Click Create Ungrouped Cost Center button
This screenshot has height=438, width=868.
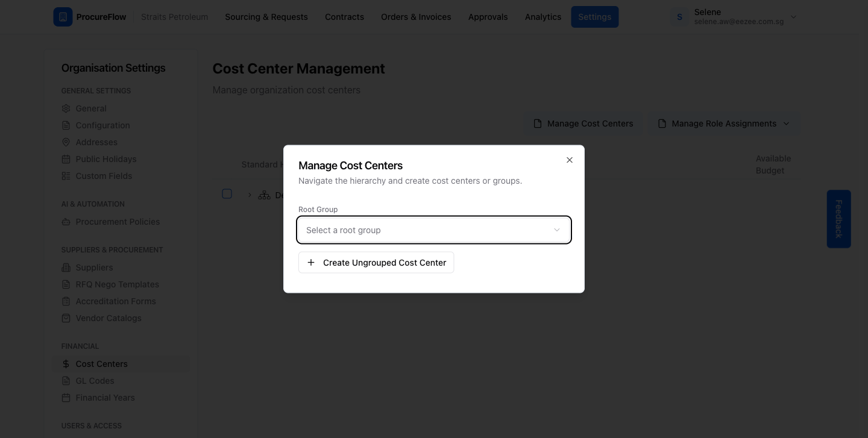click(x=376, y=263)
